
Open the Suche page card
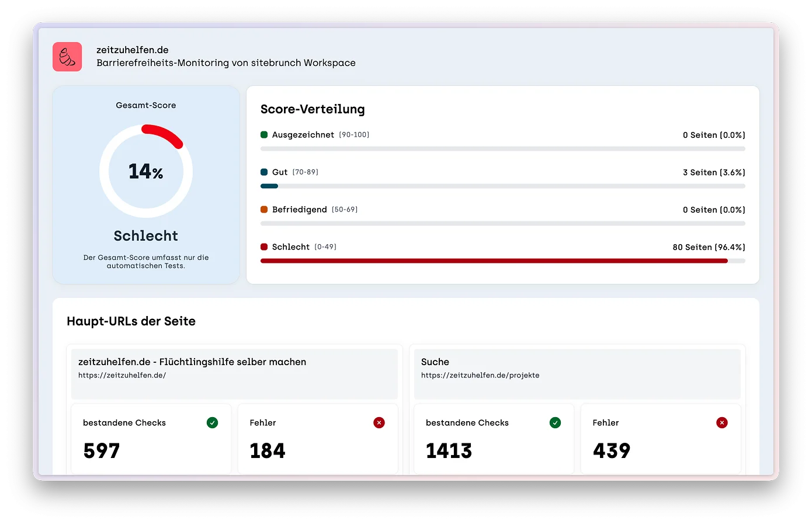pyautogui.click(x=577, y=374)
